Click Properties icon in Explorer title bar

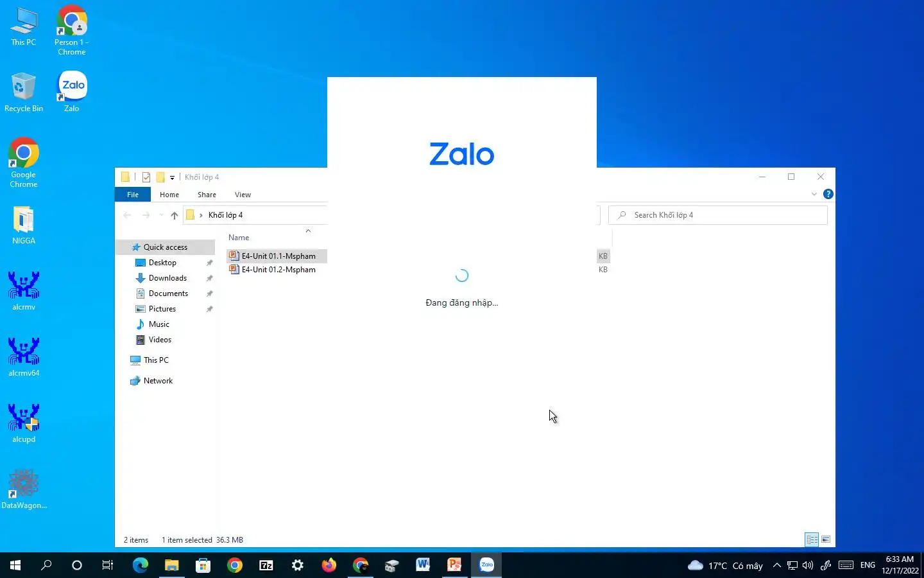point(146,177)
